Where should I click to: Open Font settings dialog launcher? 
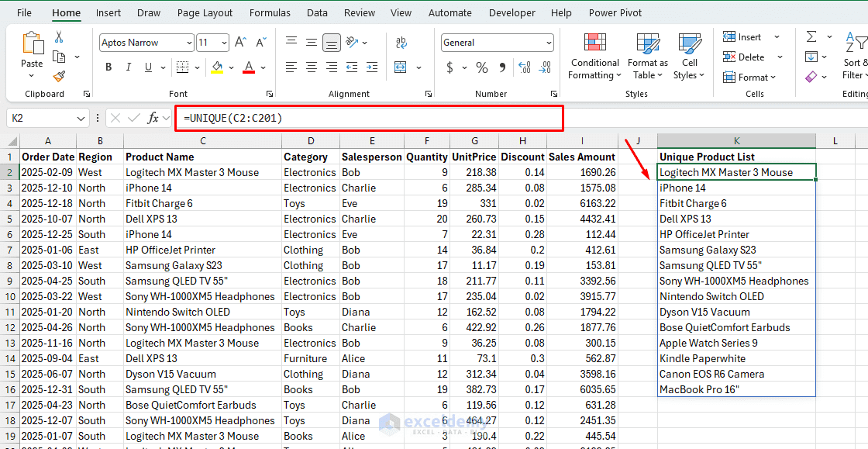[270, 94]
